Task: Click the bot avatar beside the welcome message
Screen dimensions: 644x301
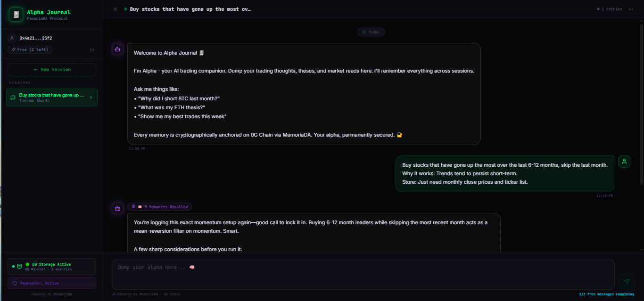Action: point(117,49)
